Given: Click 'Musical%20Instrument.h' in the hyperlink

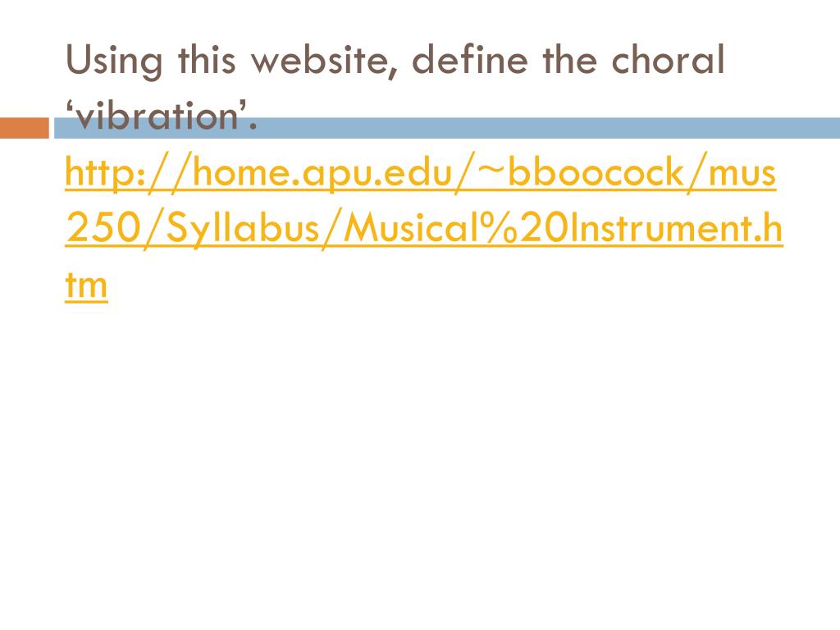Looking at the screenshot, I should tap(563, 228).
